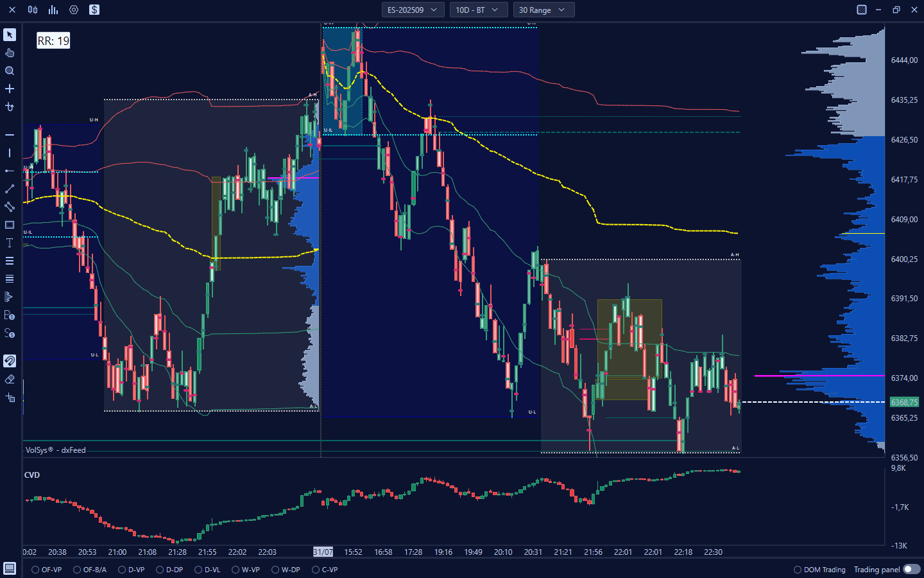Select the D-VP radio option
924x578 pixels.
[x=122, y=570]
